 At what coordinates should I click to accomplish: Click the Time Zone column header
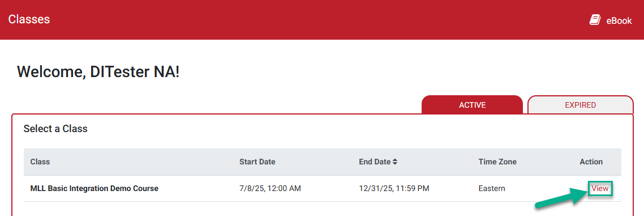(497, 162)
